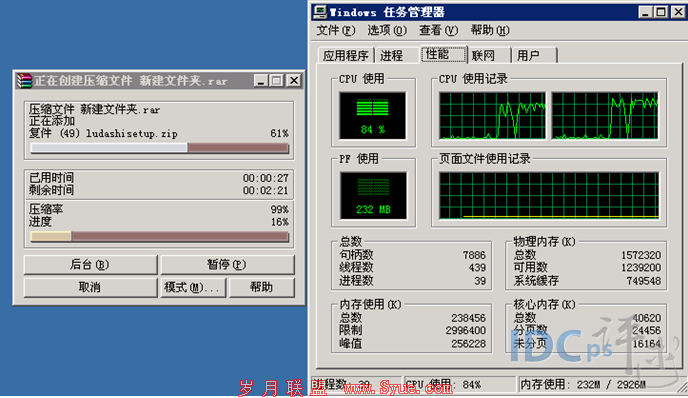Close the WinRAR compression window
The image size is (688, 398).
(294, 81)
